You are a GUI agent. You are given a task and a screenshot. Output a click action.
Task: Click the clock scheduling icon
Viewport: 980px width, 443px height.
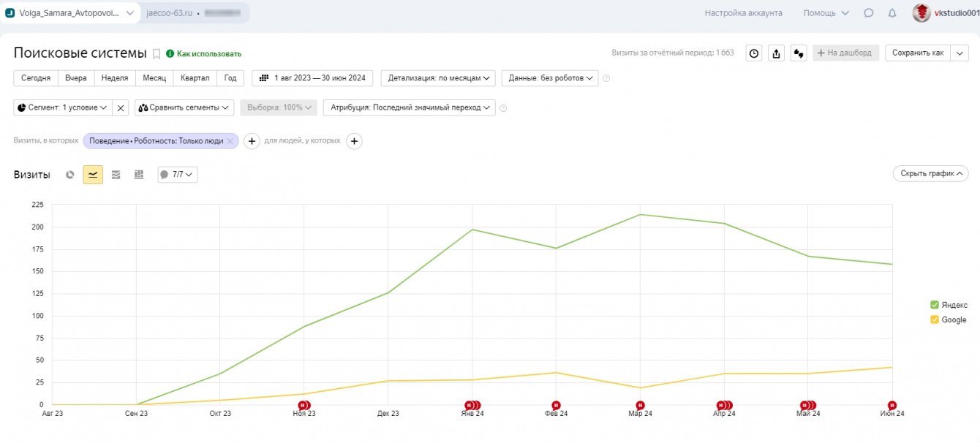[754, 53]
